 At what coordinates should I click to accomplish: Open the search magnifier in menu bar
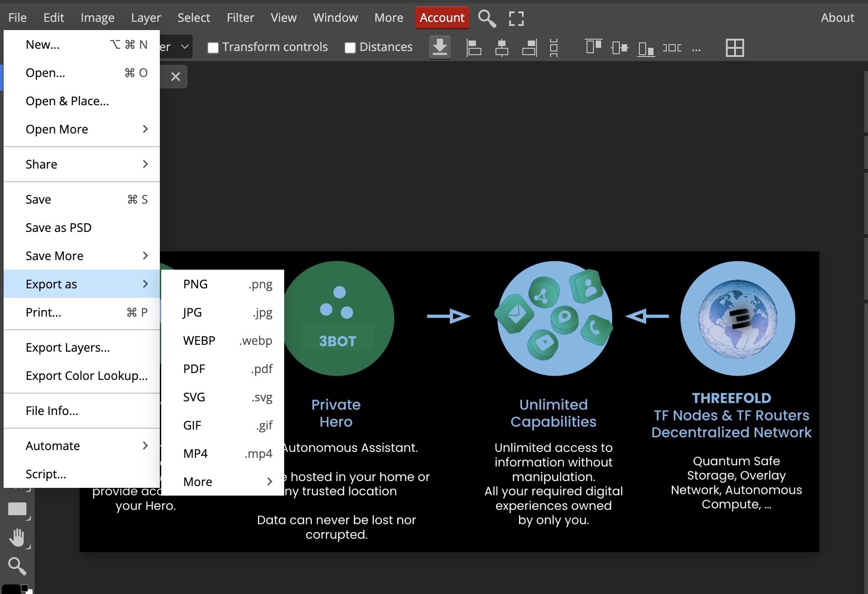(x=487, y=18)
